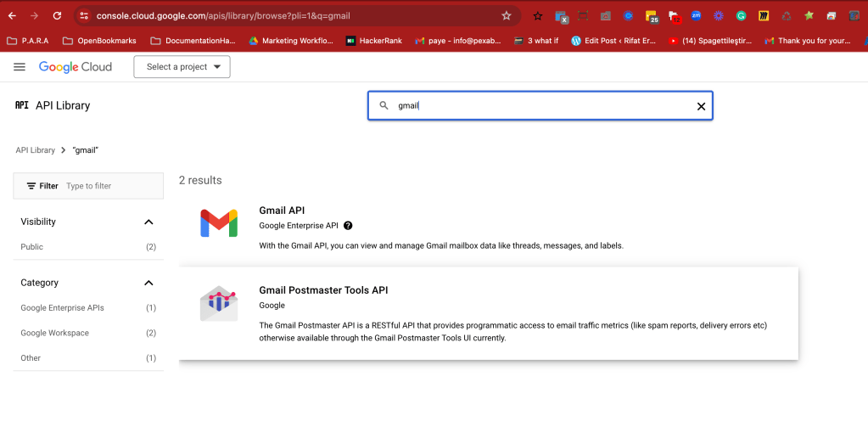Screen dimensions: 868x444
Task: Collapse the Category filter section
Action: click(148, 283)
